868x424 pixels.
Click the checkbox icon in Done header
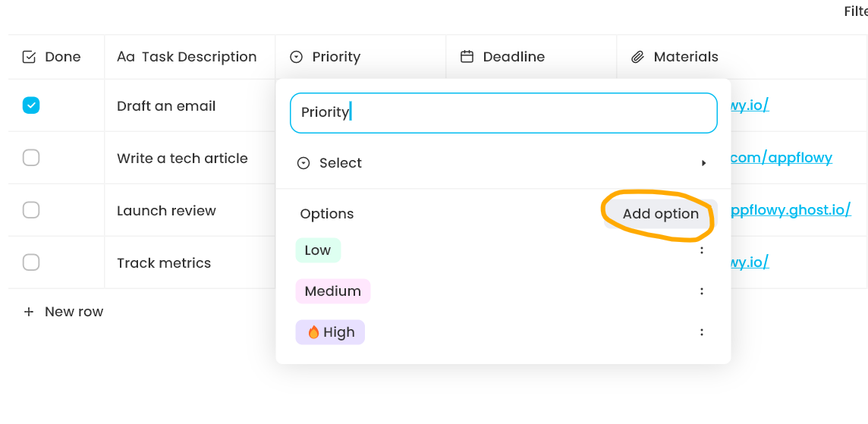click(x=30, y=57)
